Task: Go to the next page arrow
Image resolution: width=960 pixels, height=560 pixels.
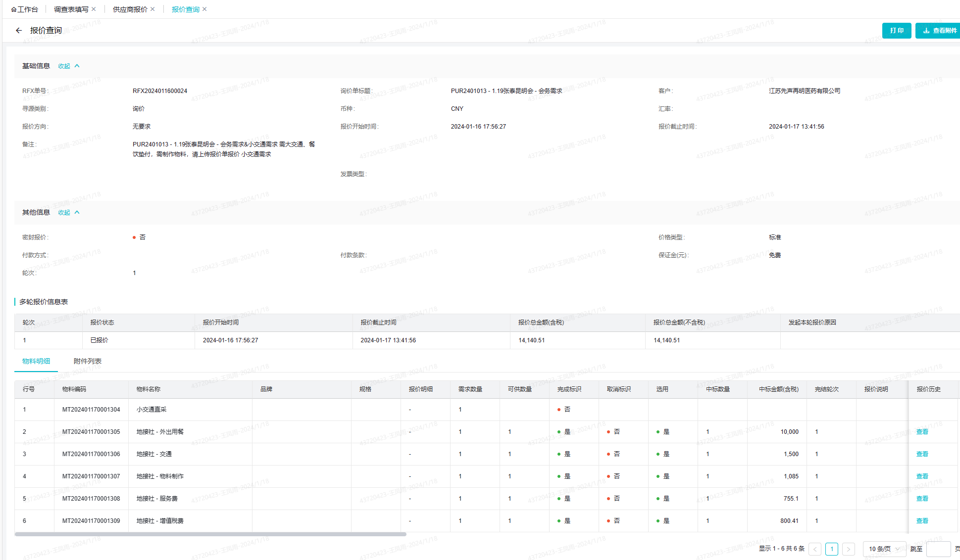Action: click(x=849, y=549)
